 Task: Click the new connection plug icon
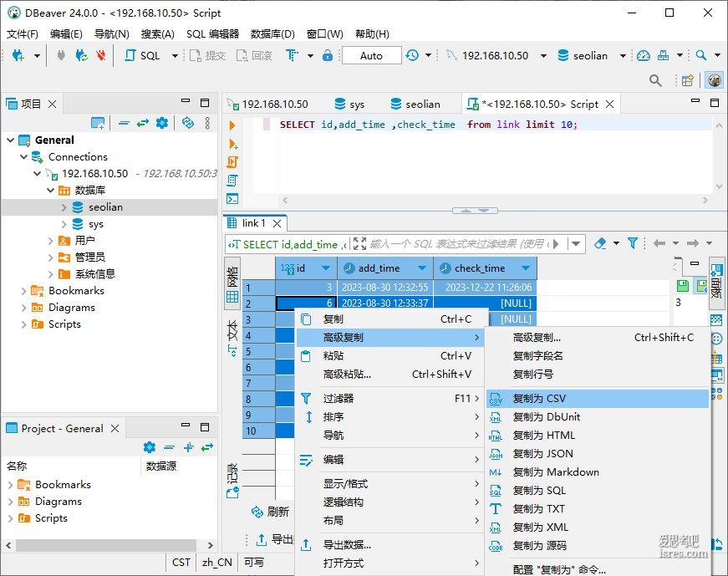18,56
